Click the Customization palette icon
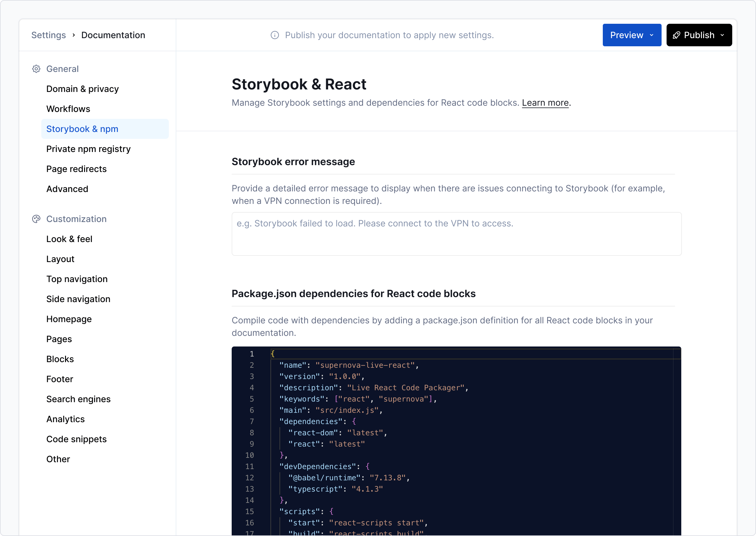Image resolution: width=756 pixels, height=536 pixels. 36,219
